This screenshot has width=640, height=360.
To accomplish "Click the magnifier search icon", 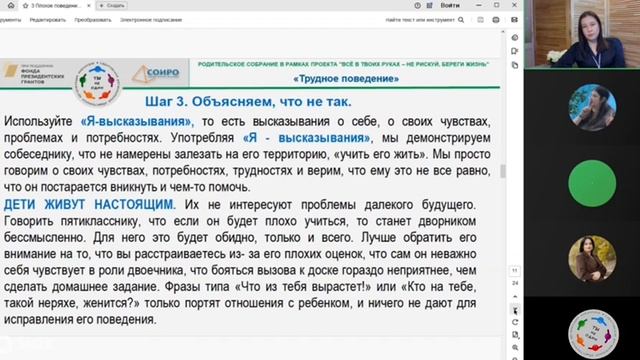I will pyautogui.click(x=461, y=20).
